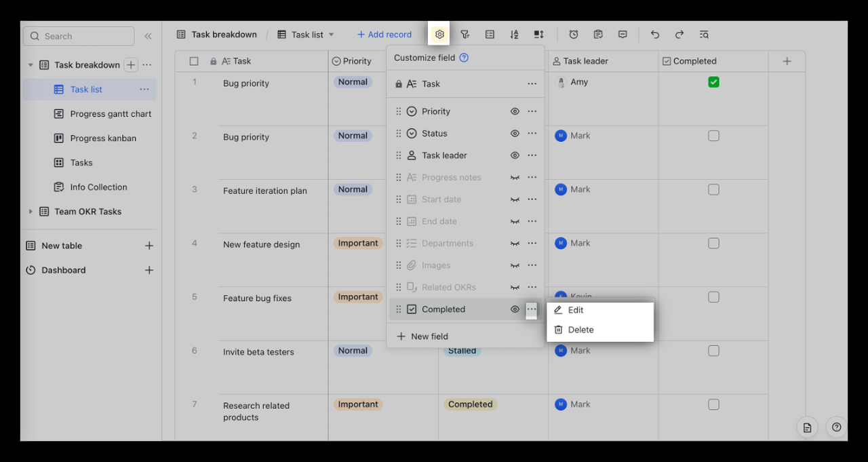
Task: Check the Completed box for row 2
Action: [713, 136]
